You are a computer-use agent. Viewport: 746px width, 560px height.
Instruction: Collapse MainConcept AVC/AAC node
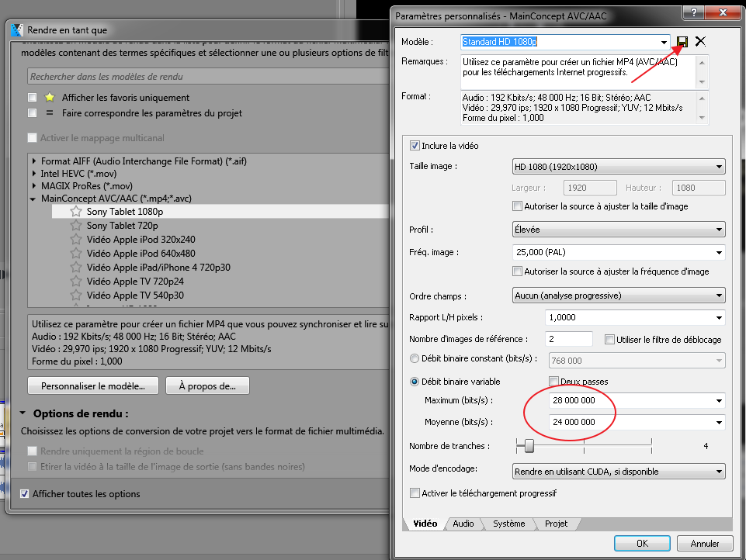click(33, 199)
